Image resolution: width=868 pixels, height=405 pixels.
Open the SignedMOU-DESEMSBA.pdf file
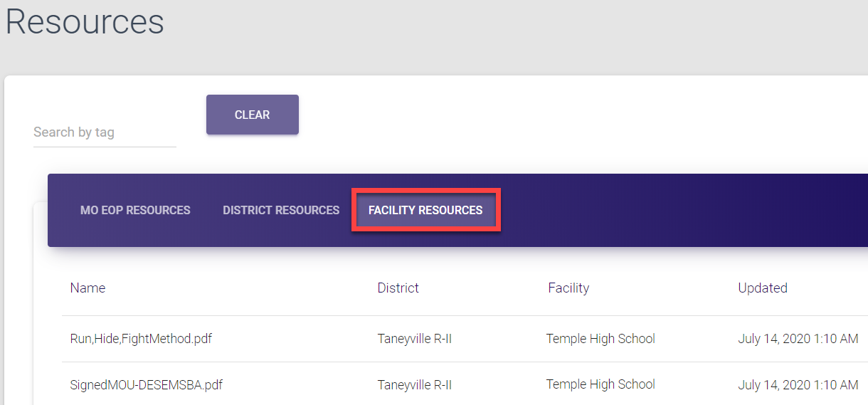click(146, 385)
